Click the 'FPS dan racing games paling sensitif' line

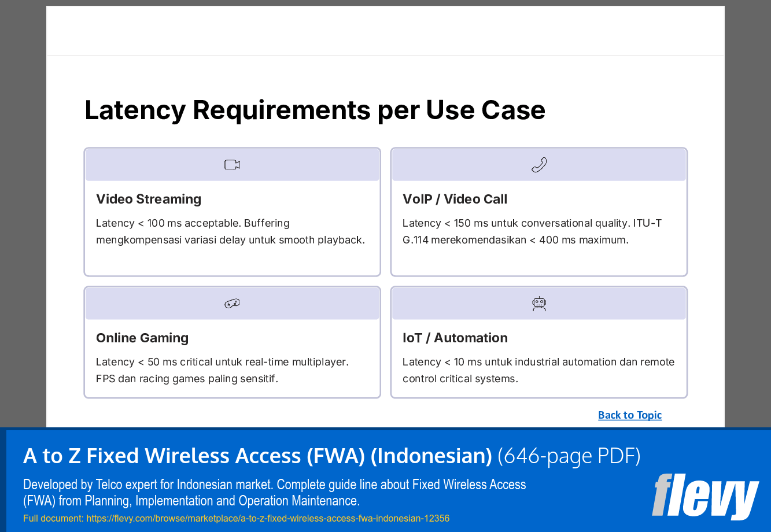coord(187,379)
